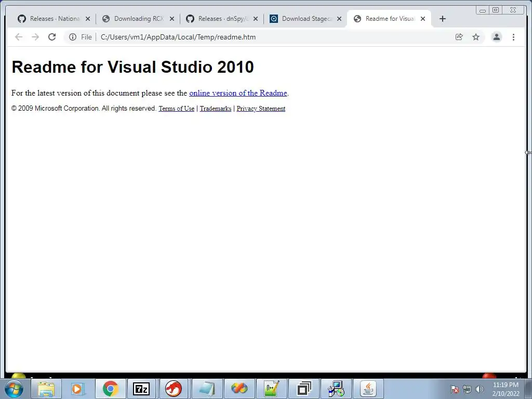View site information icon beside File
Image resolution: width=532 pixels, height=399 pixels.
(73, 37)
